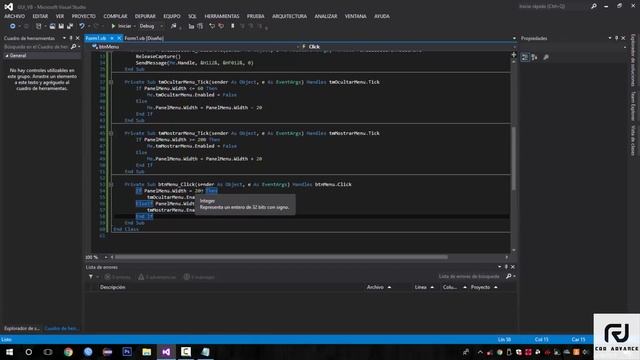Switch to Explorador de soluciones bottom tab
Viewport: 640px width, 360px height.
click(x=22, y=329)
